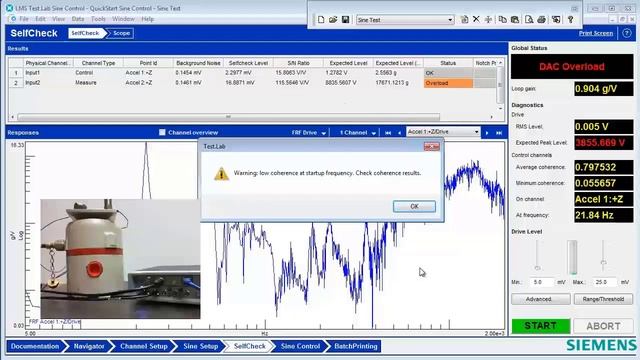Click the Open folder icon in the toolbar
The height and width of the screenshot is (360, 640).
(x=333, y=20)
